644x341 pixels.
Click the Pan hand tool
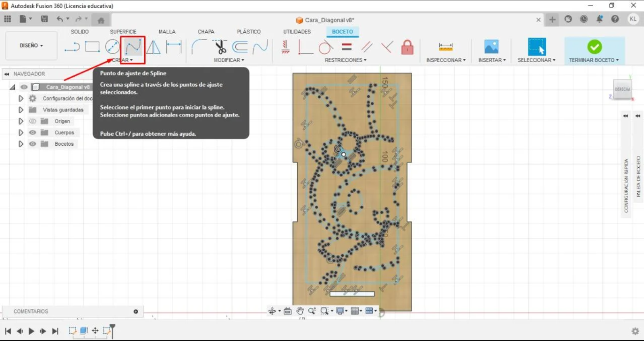pos(300,311)
